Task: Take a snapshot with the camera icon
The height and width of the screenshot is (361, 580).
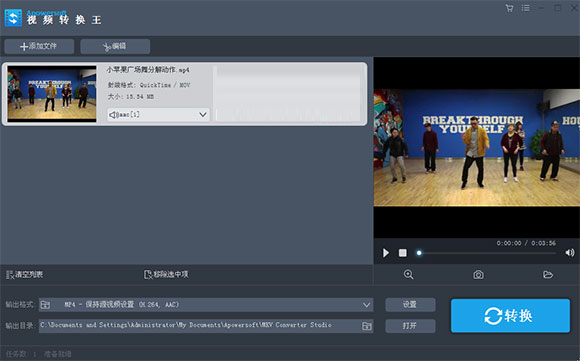Action: [x=478, y=274]
